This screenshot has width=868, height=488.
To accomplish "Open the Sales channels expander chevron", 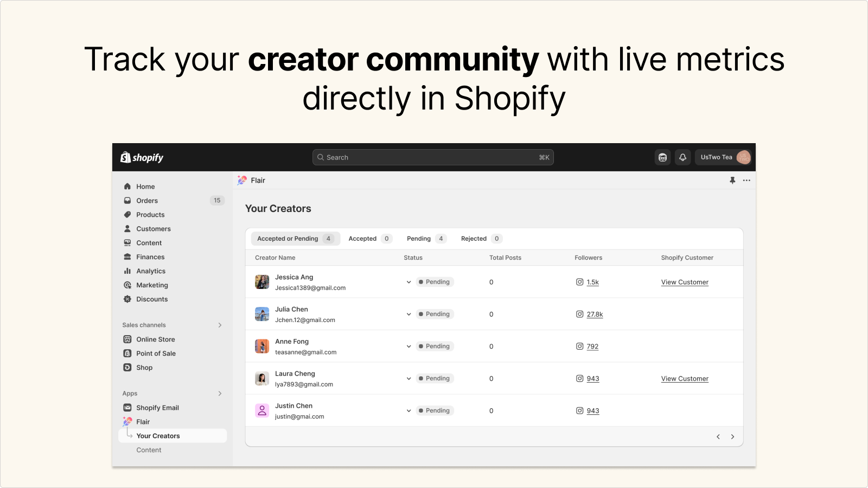I will (x=220, y=325).
